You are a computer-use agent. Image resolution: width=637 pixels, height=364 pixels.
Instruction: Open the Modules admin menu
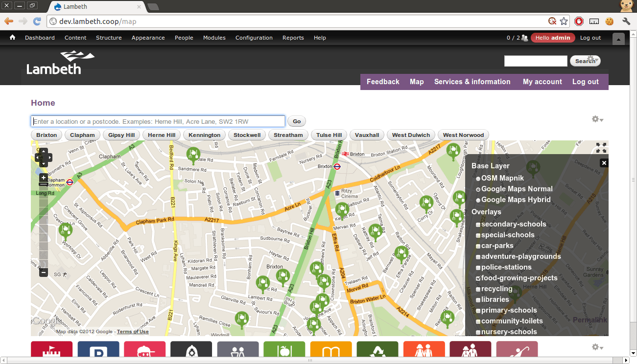click(x=214, y=38)
